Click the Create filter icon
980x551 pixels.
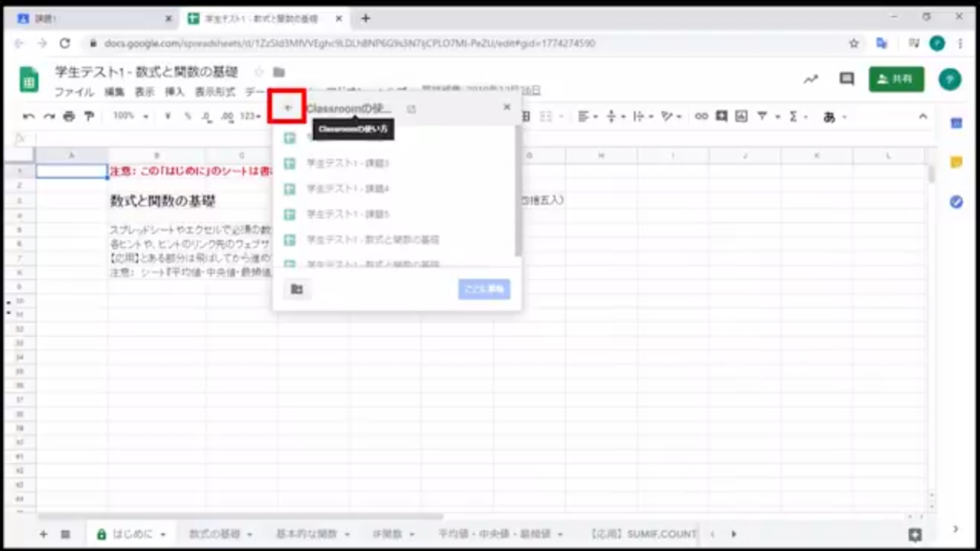tap(762, 116)
